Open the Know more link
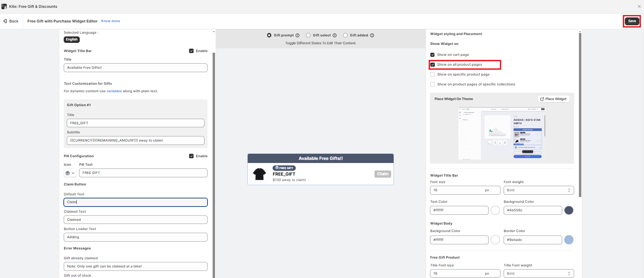This screenshot has height=278, width=644. coord(110,21)
